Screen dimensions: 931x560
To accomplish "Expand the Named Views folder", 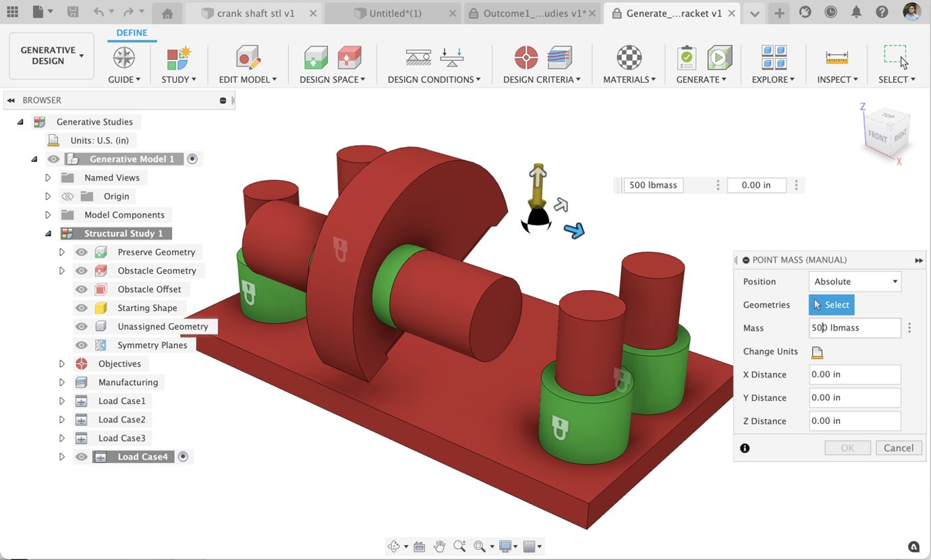I will 48,178.
